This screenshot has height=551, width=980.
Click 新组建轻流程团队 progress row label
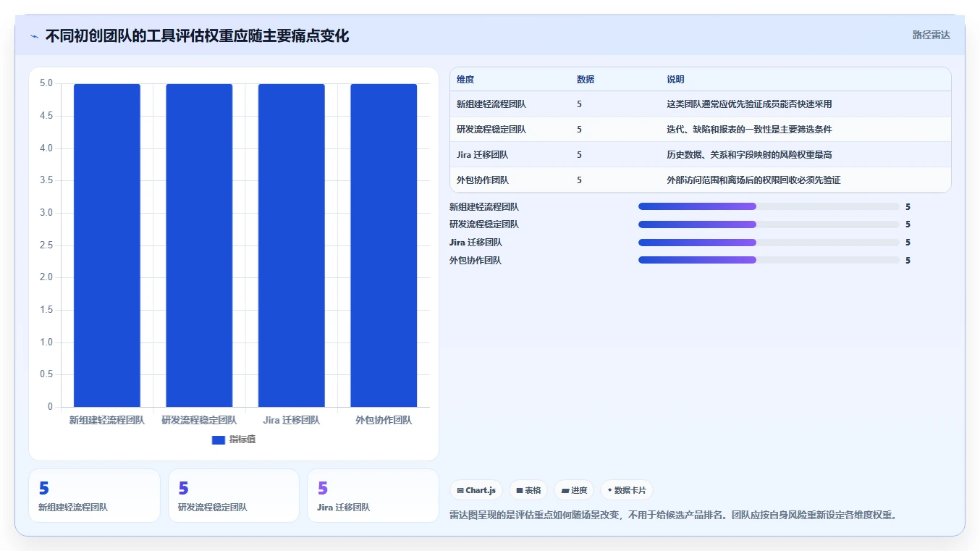tap(484, 206)
